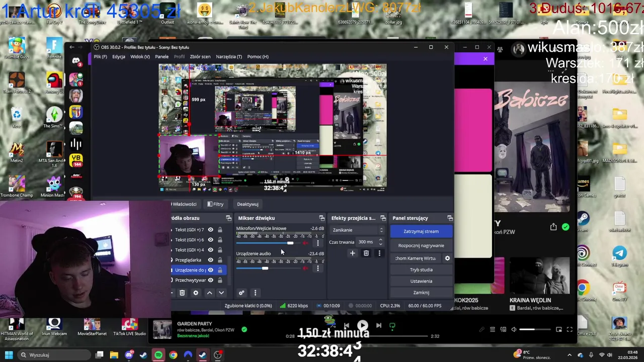Remove transition using trash icon in Efekty przejścia
The height and width of the screenshot is (362, 644).
click(x=366, y=253)
